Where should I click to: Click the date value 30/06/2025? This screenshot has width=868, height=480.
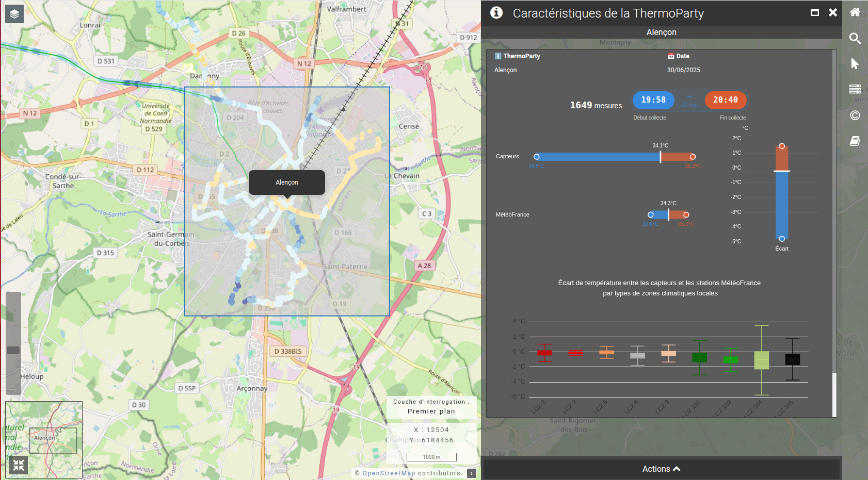[684, 70]
